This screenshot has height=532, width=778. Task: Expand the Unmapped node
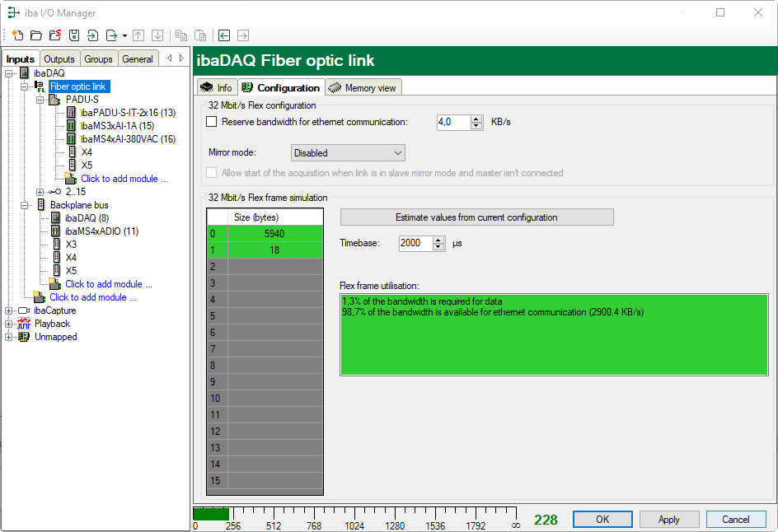(x=8, y=337)
